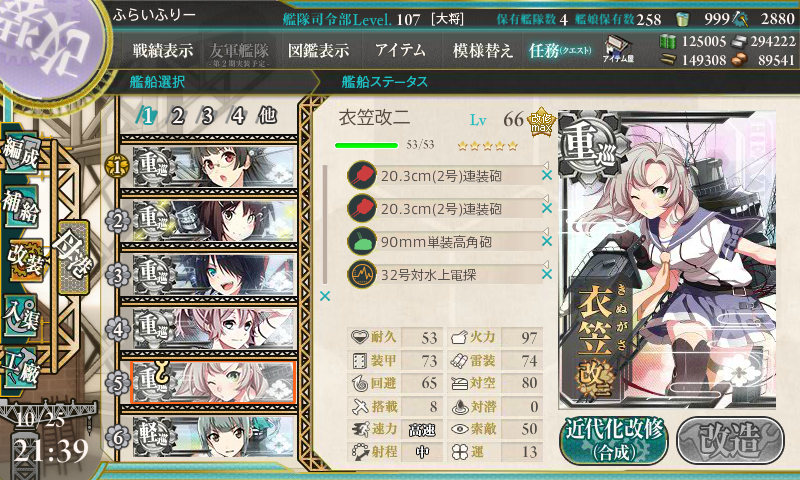Open the 図鑑表示 encyclopedia menu

point(318,50)
